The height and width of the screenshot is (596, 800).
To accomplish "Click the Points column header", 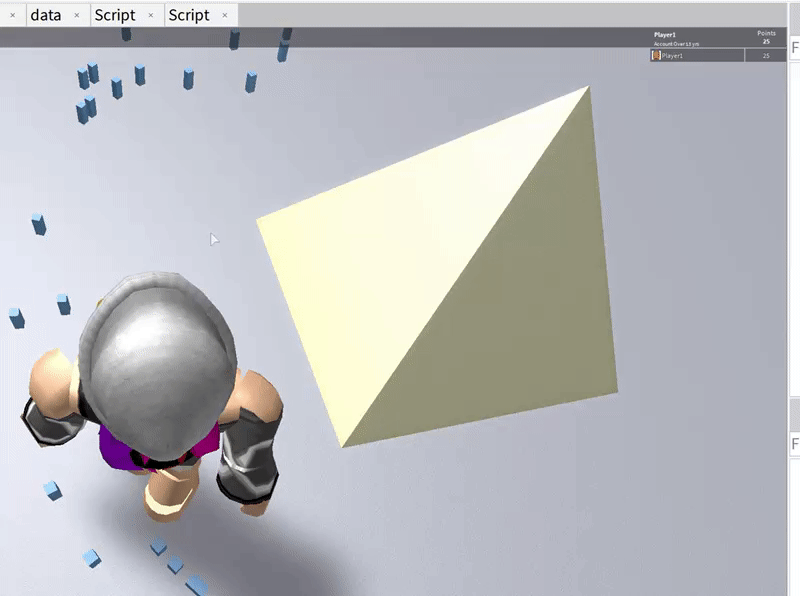I will click(x=766, y=33).
